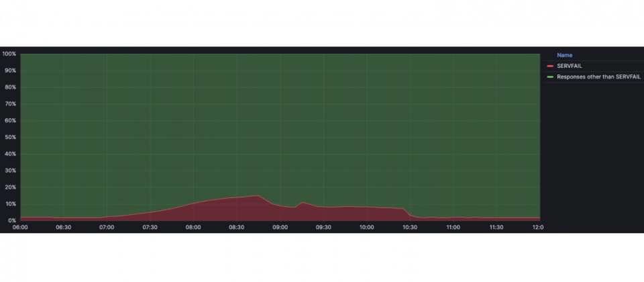The height and width of the screenshot is (282, 644).
Task: Click the 40% y-axis label
Action: click(10, 154)
